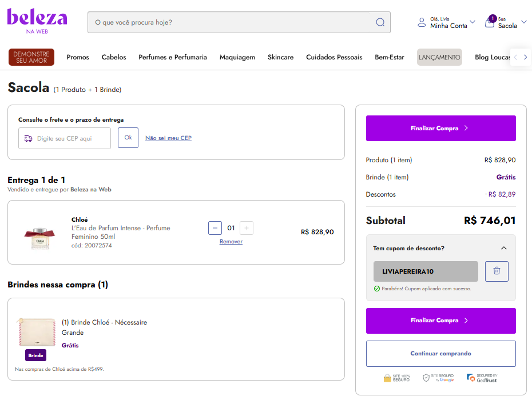This screenshot has width=532, height=400.
Task: Increase Chloé perfume quantity with plus
Action: 247,228
